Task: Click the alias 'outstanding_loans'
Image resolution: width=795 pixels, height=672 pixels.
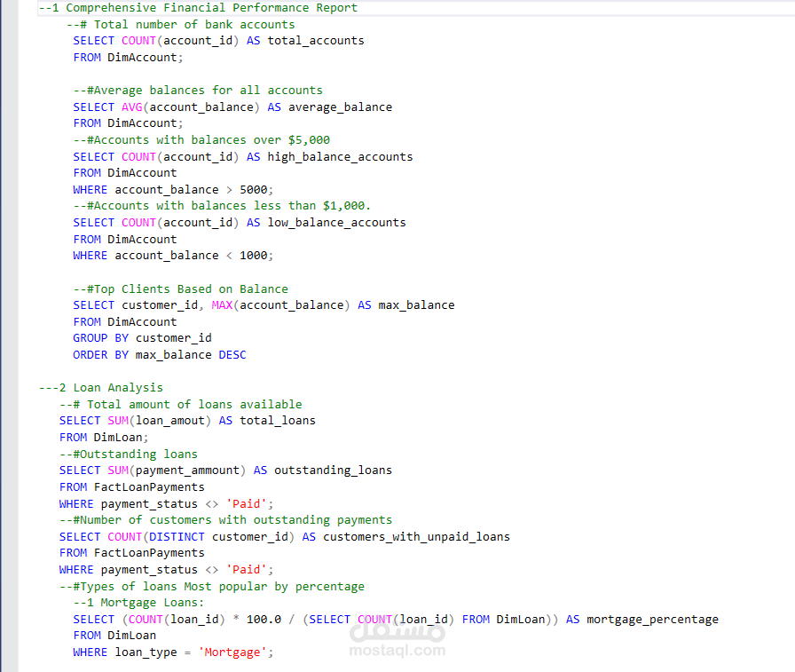Action: pos(333,470)
